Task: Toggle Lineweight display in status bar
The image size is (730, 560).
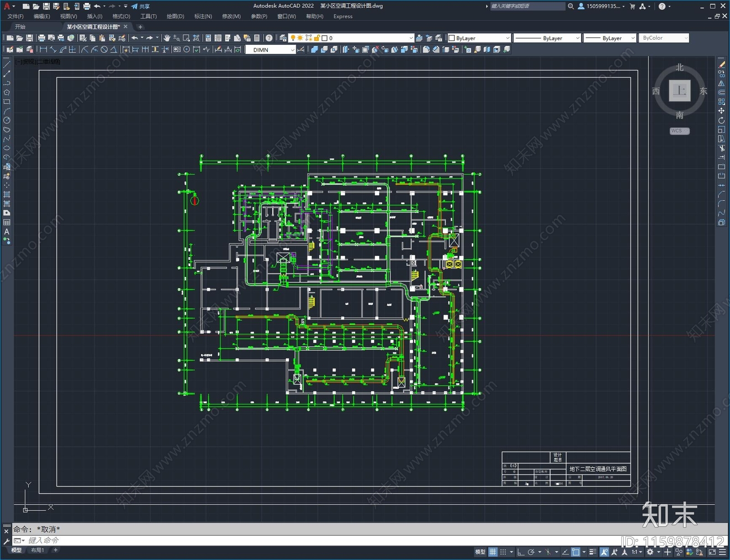Action: [593, 552]
